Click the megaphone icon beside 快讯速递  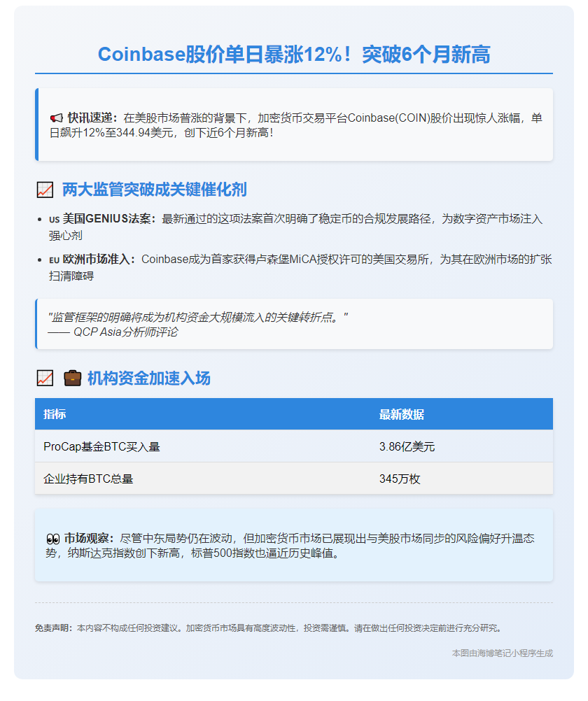(57, 118)
